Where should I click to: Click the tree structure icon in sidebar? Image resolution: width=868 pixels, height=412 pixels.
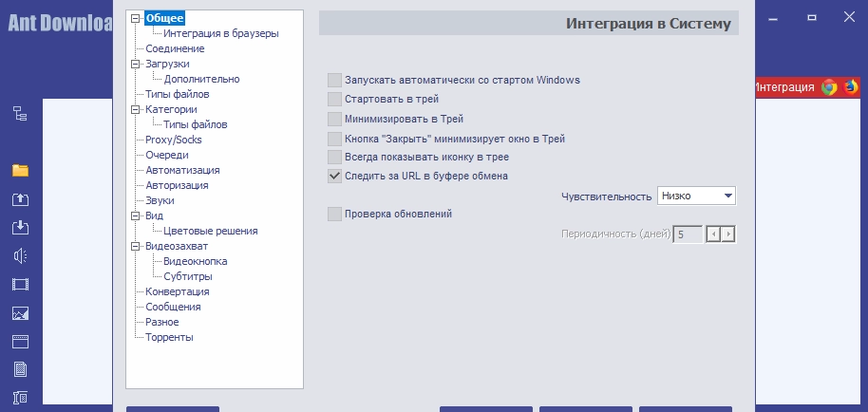20,114
